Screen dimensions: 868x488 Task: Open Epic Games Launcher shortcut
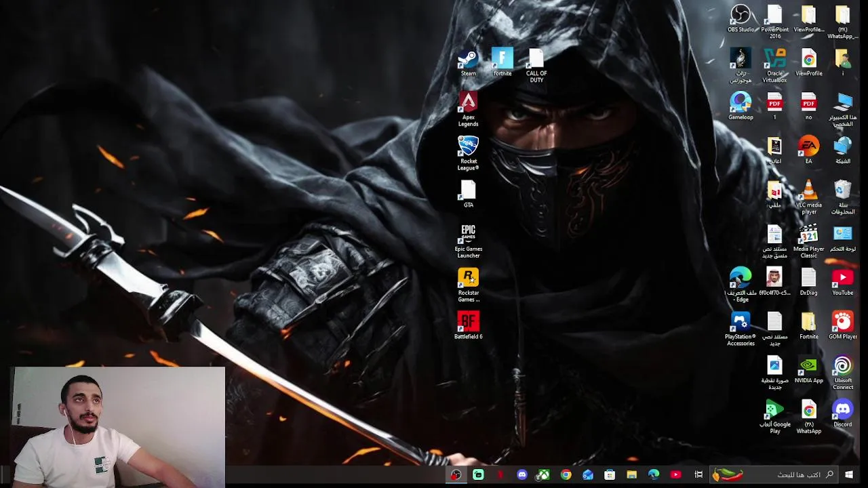[468, 241]
